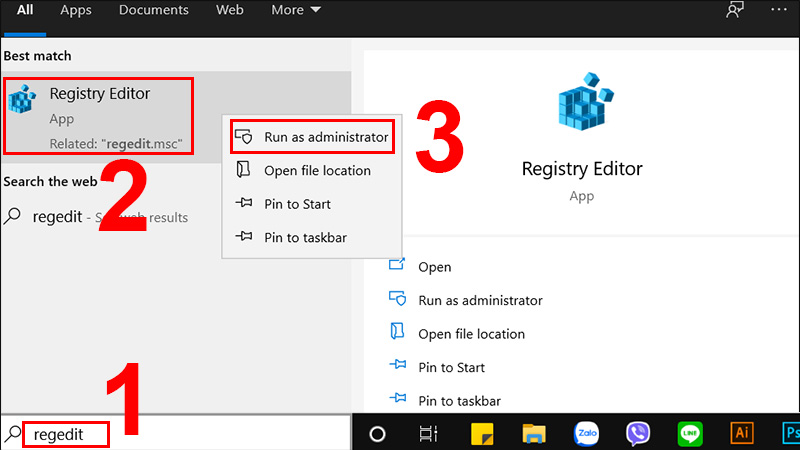Open Zalo from the taskbar
The width and height of the screenshot is (800, 450).
(x=586, y=433)
